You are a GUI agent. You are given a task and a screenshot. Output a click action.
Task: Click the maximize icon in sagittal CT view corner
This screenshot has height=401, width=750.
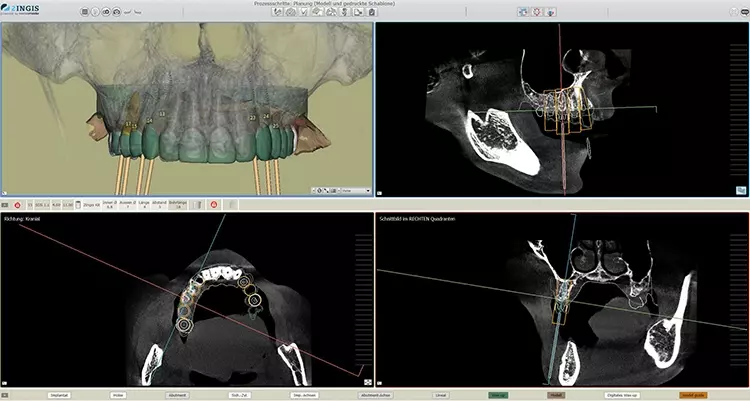[x=741, y=189]
